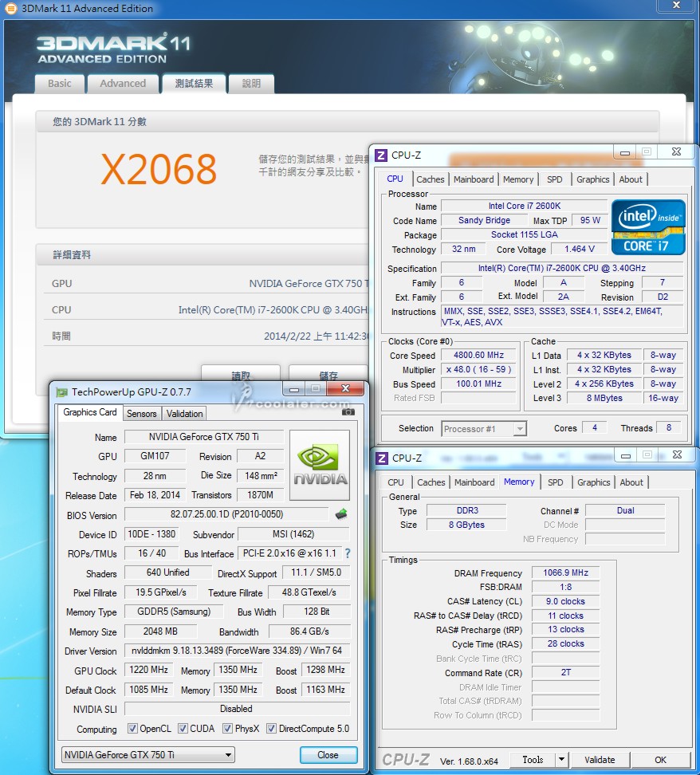The width and height of the screenshot is (700, 775).
Task: Click the Driver Version field in GPU-Z
Action: point(236,651)
